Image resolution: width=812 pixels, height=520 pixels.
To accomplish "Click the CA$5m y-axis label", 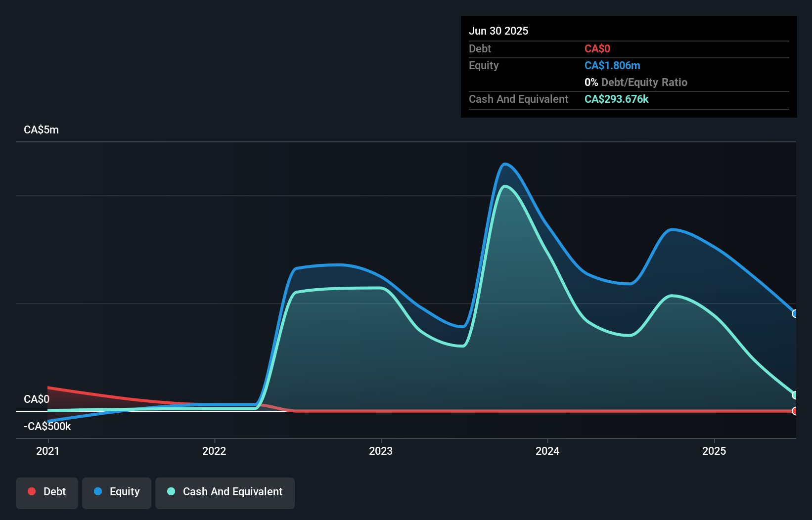I will coord(41,130).
